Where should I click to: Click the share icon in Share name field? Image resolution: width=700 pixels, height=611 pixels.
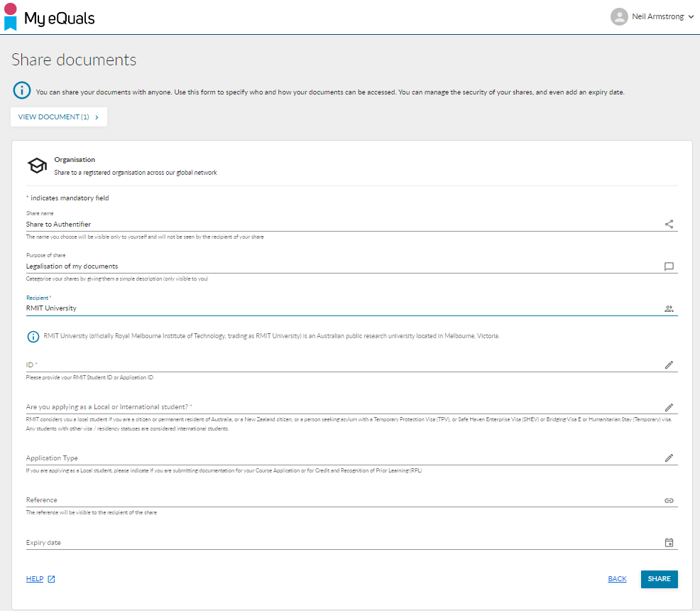click(x=669, y=224)
